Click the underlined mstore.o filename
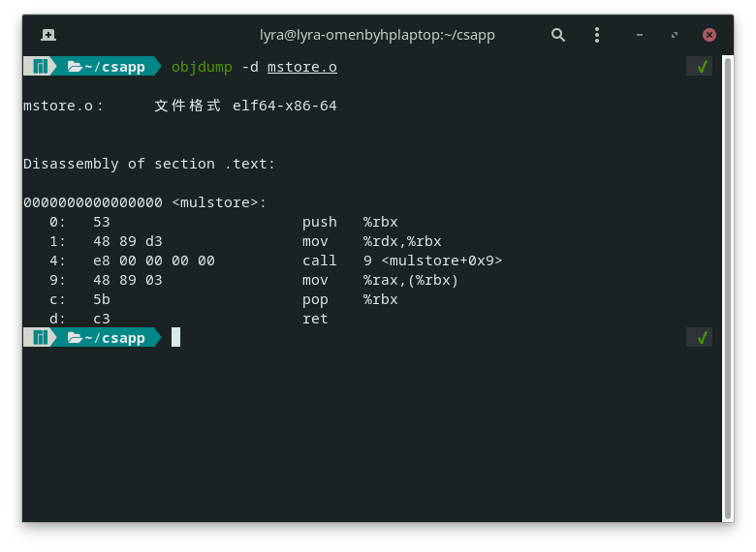This screenshot has width=756, height=552. coord(302,67)
